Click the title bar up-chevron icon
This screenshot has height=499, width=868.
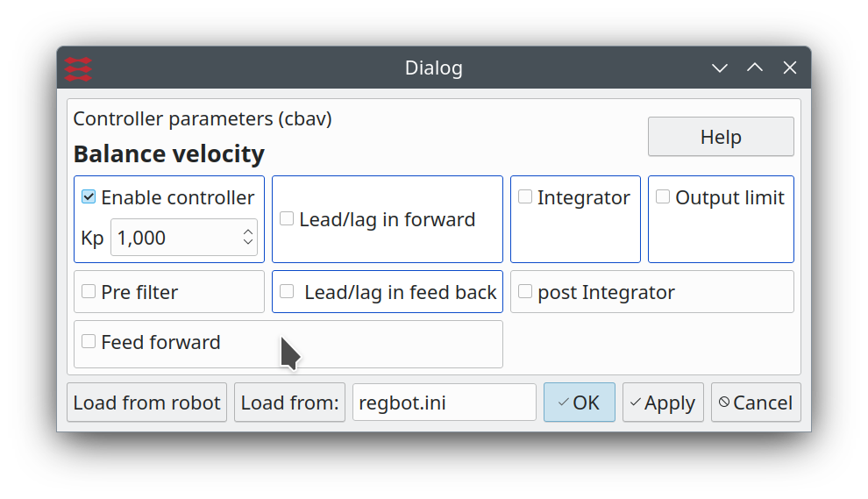[x=755, y=68]
